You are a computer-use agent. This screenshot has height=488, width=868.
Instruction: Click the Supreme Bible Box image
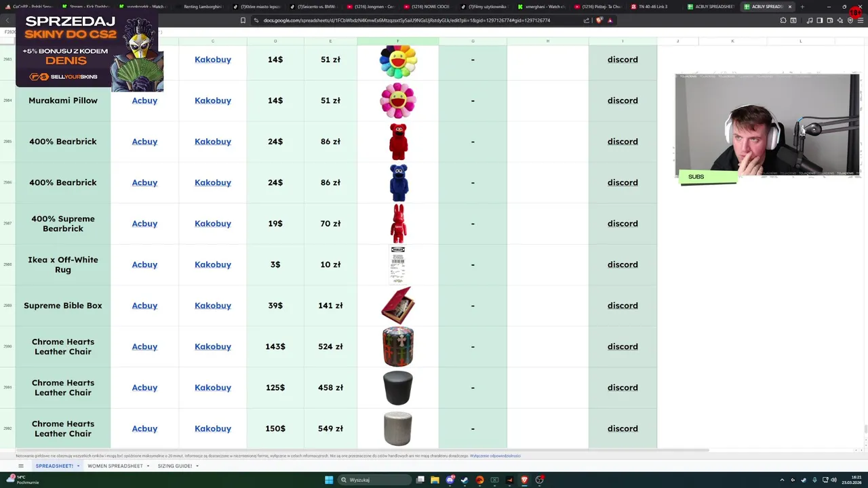pos(398,306)
